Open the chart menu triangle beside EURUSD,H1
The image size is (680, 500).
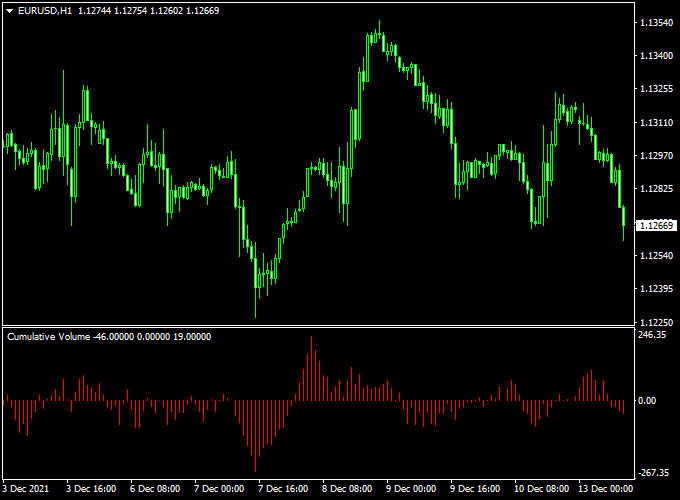tap(10, 11)
